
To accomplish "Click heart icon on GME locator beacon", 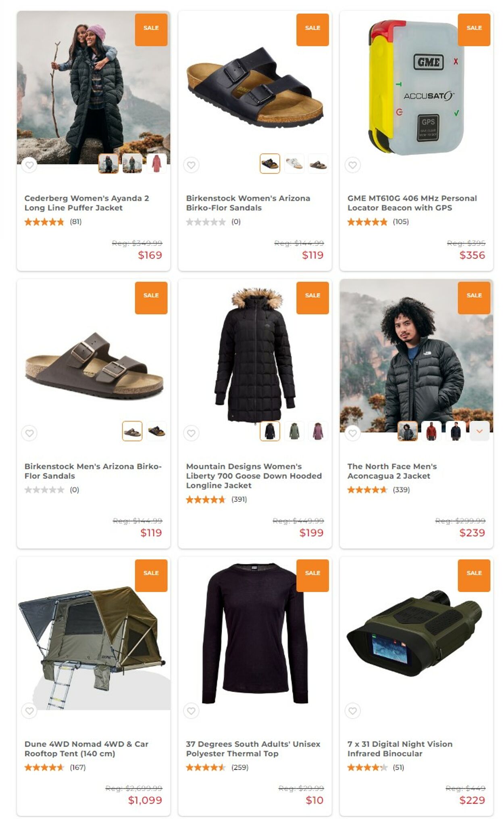I will [x=353, y=165].
